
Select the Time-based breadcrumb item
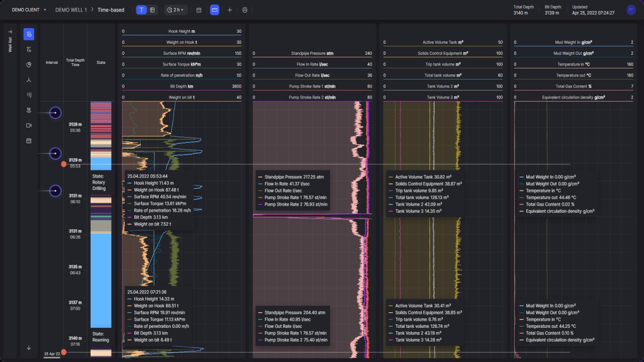pos(111,10)
